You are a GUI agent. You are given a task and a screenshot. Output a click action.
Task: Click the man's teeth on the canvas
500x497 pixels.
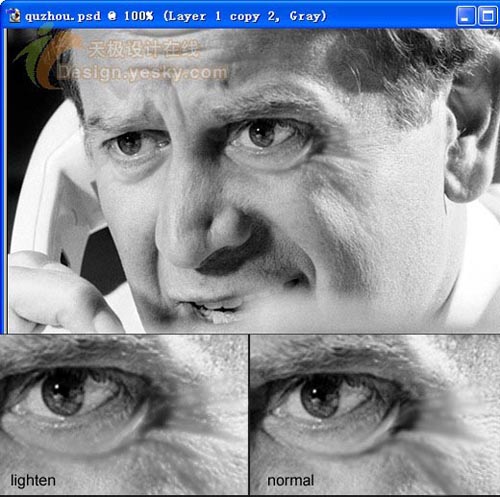point(217,313)
